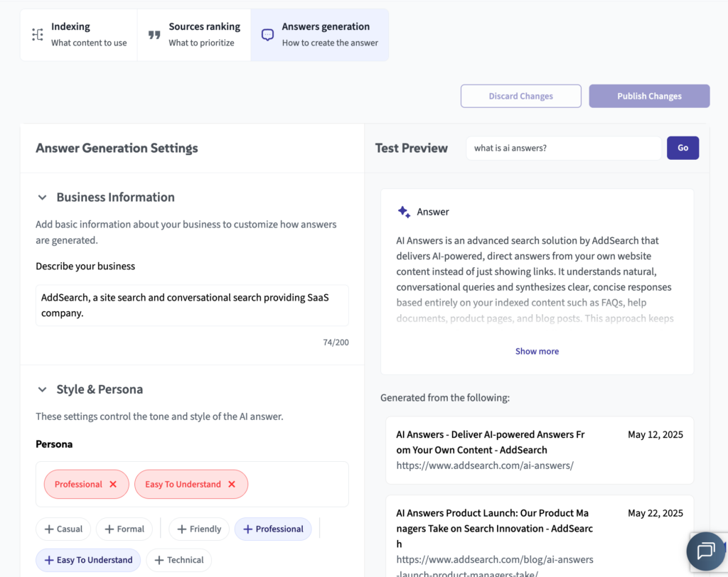Add the Casual persona option

[x=63, y=529]
